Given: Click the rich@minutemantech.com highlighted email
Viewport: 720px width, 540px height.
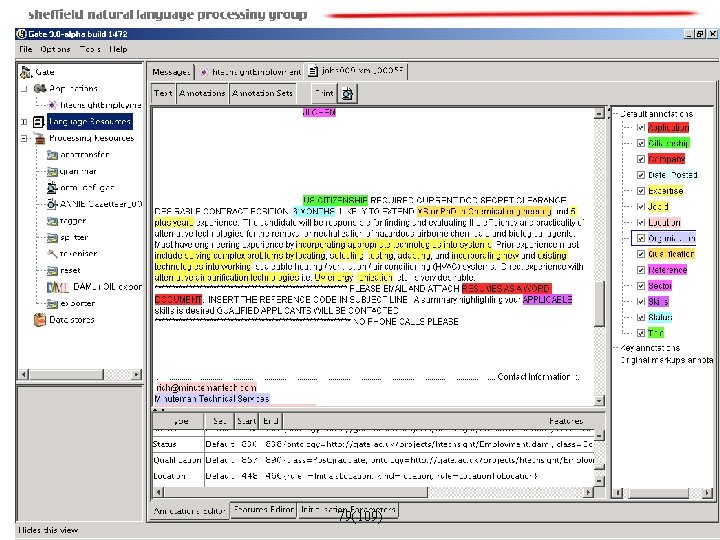Looking at the screenshot, I should (x=206, y=388).
